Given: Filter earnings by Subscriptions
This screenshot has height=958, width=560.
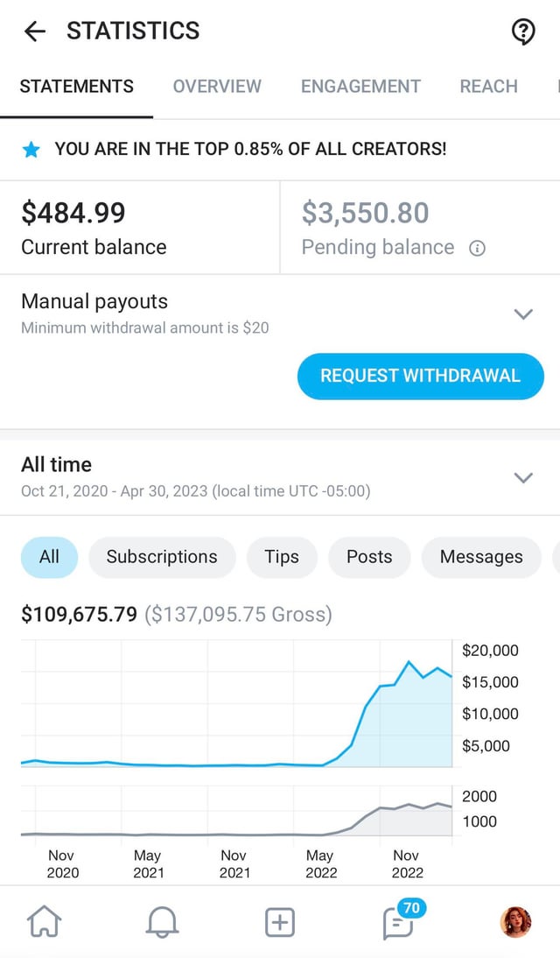Looking at the screenshot, I should (162, 557).
